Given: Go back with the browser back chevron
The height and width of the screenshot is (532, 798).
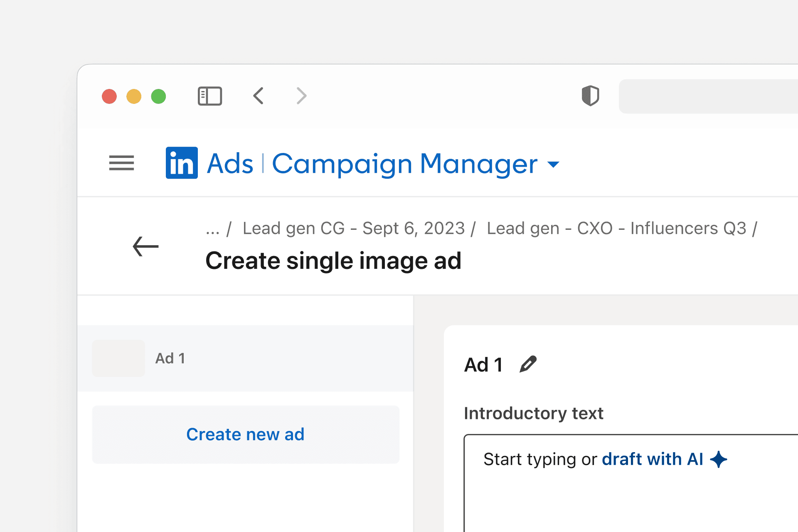Looking at the screenshot, I should tap(258, 96).
